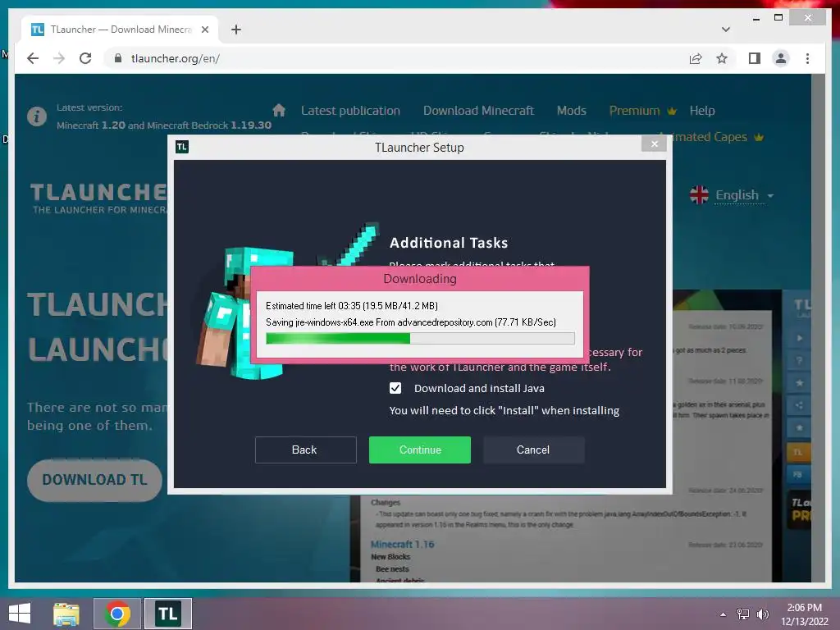
Task: Click the green download progress bar
Action: click(420, 338)
